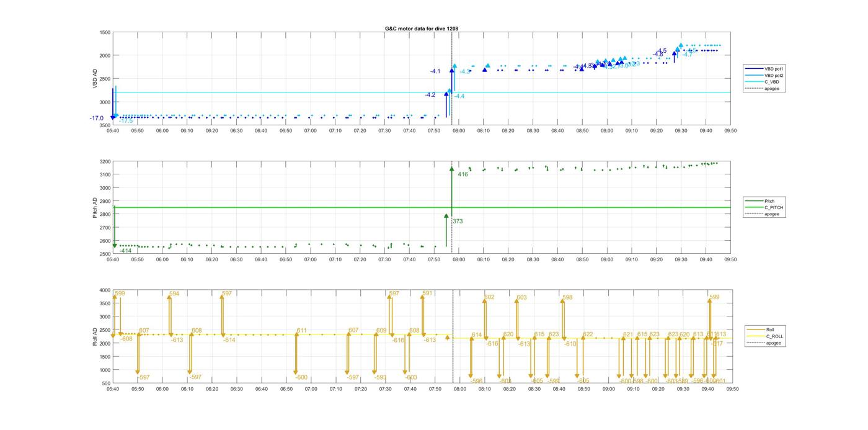Click the "-4.1" VBD data label
The width and height of the screenshot is (868, 430).
coord(435,71)
